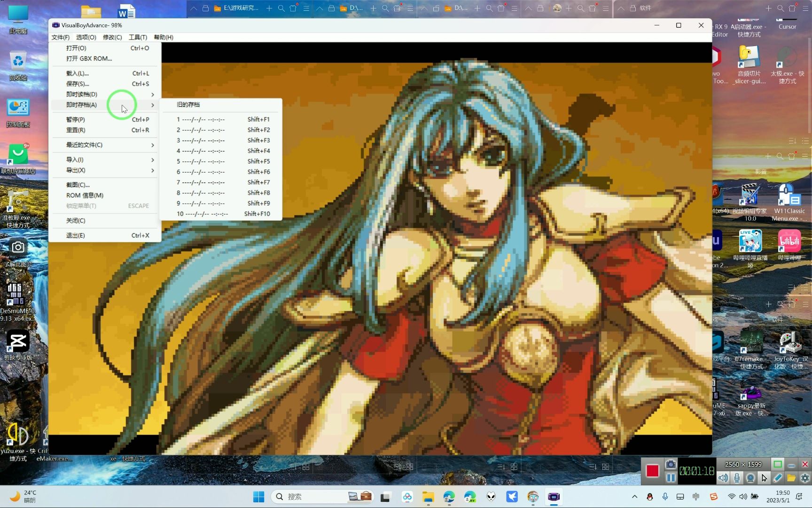Expand the 最近的文件(C) submenu
812x508 pixels.
105,145
